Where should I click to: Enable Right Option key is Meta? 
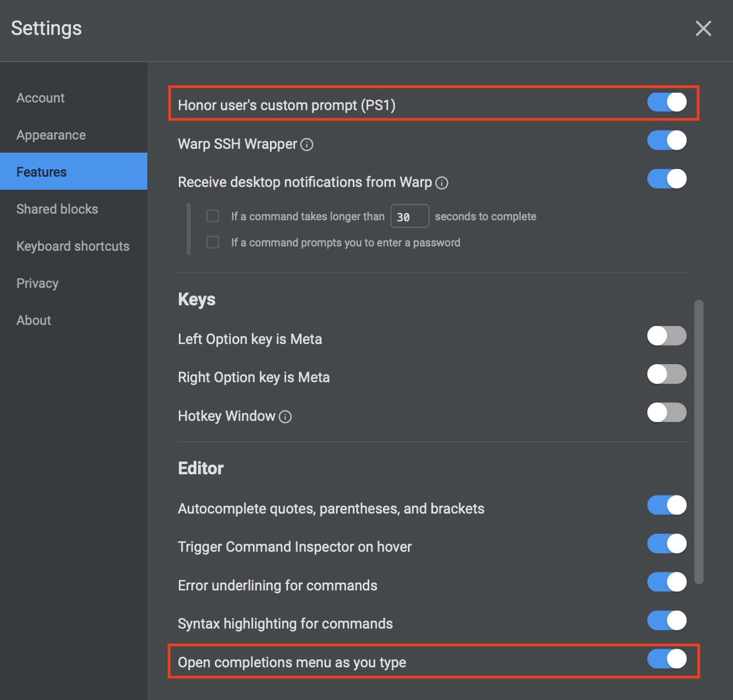pyautogui.click(x=666, y=374)
